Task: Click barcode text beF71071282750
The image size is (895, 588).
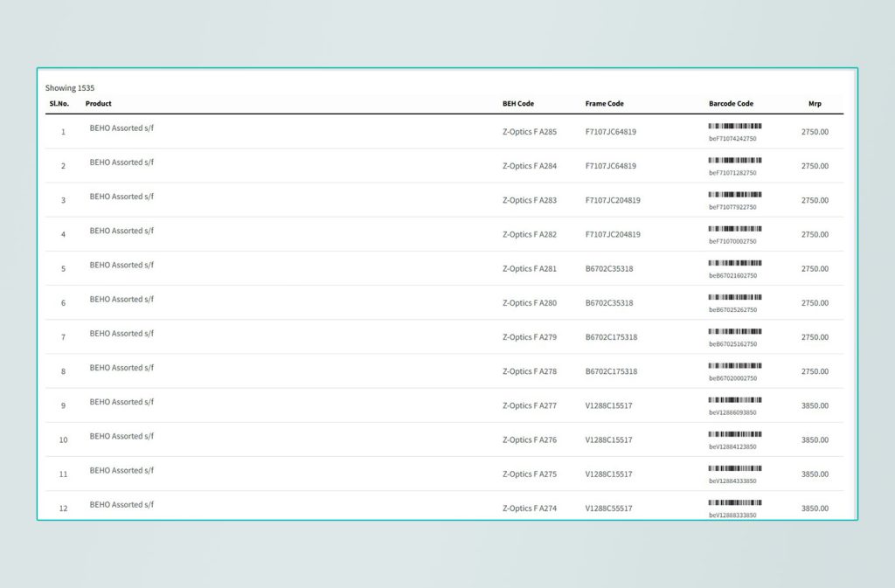Action: coord(732,173)
